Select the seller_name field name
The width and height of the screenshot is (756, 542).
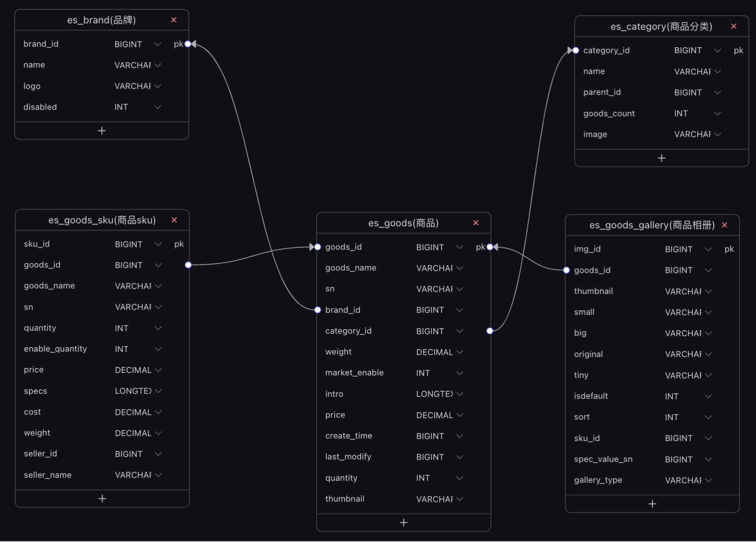point(48,475)
